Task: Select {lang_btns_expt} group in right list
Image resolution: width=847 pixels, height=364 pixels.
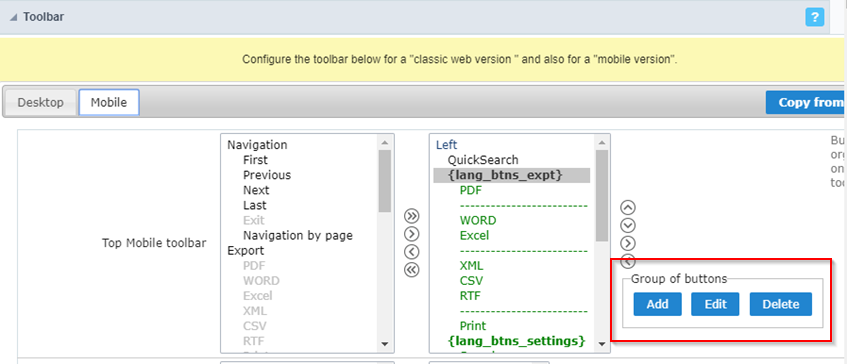Action: [512, 175]
